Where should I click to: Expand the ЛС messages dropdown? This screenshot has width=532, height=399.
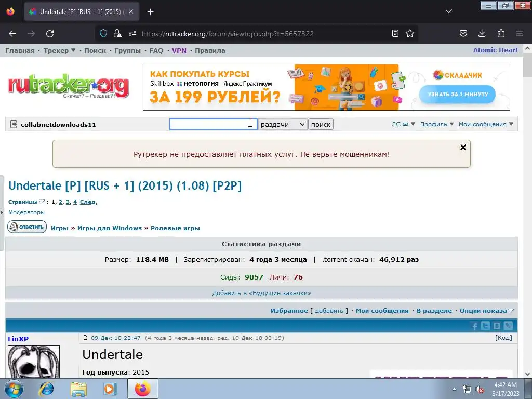403,124
